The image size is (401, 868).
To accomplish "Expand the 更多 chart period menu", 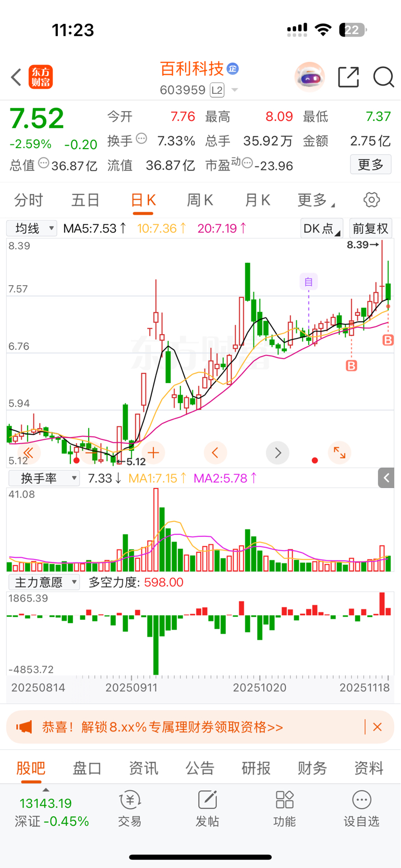I will (x=316, y=200).
